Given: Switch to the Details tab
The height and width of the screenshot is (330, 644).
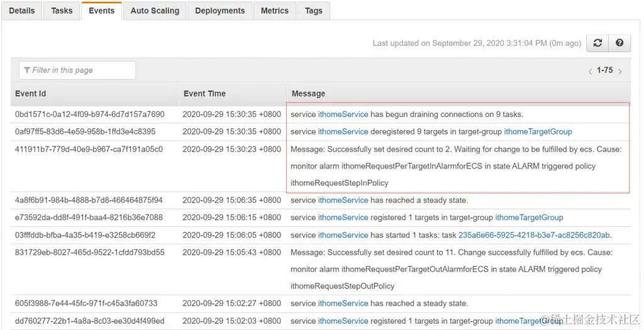Looking at the screenshot, I should [x=22, y=11].
